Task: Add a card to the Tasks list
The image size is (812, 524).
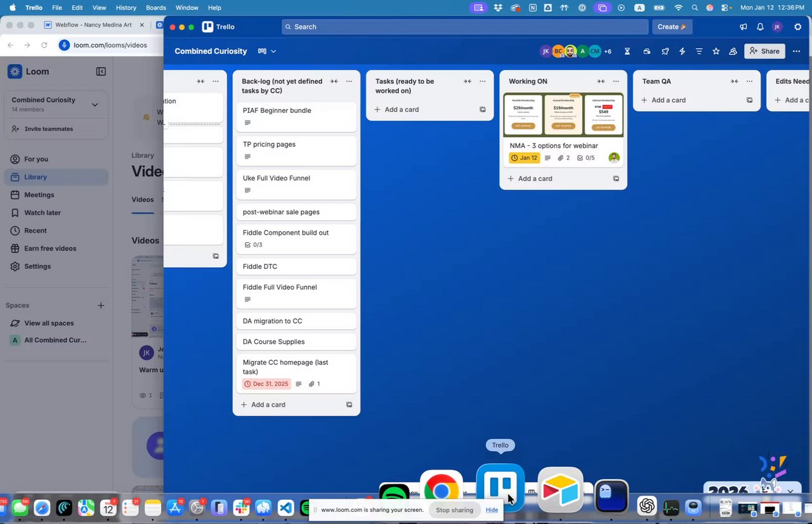Action: (422, 110)
